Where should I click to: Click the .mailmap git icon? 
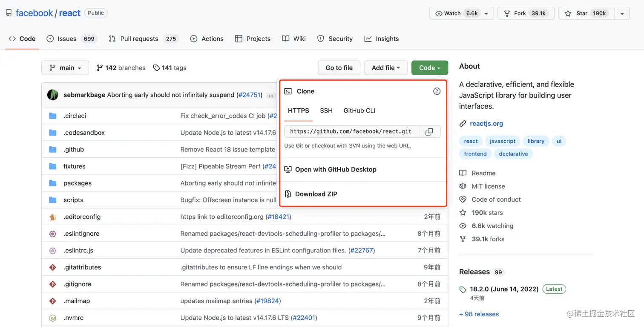(53, 301)
